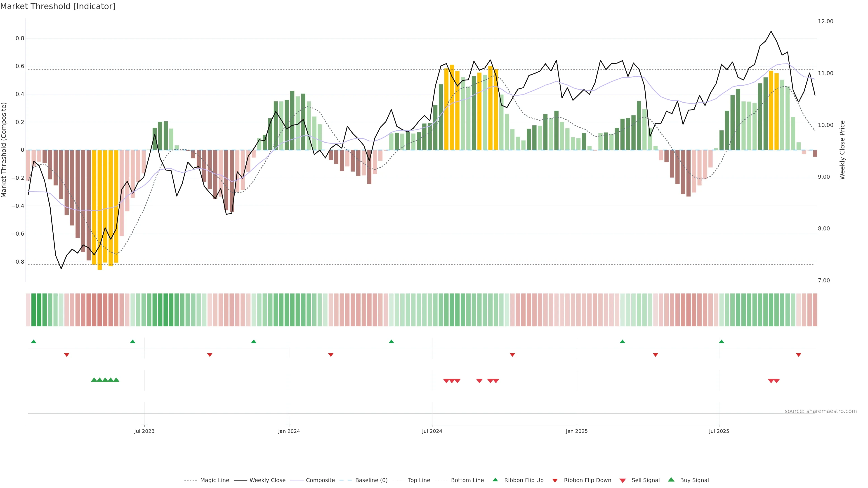Click the Market Threshold [Indicator] title
The width and height of the screenshot is (868, 488).
tap(58, 6)
